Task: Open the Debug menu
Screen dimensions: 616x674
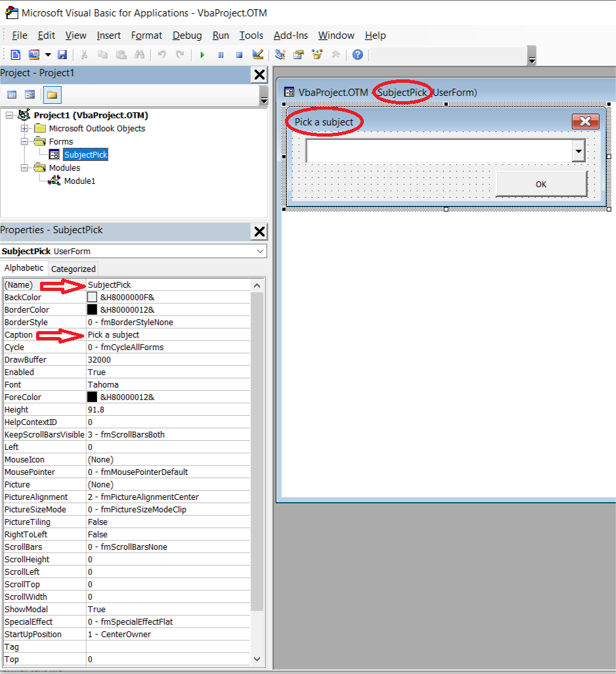Action: pos(187,35)
